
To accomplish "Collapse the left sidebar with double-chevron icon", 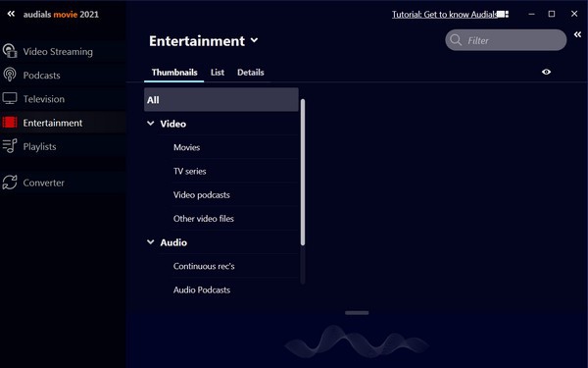I will 11,14.
